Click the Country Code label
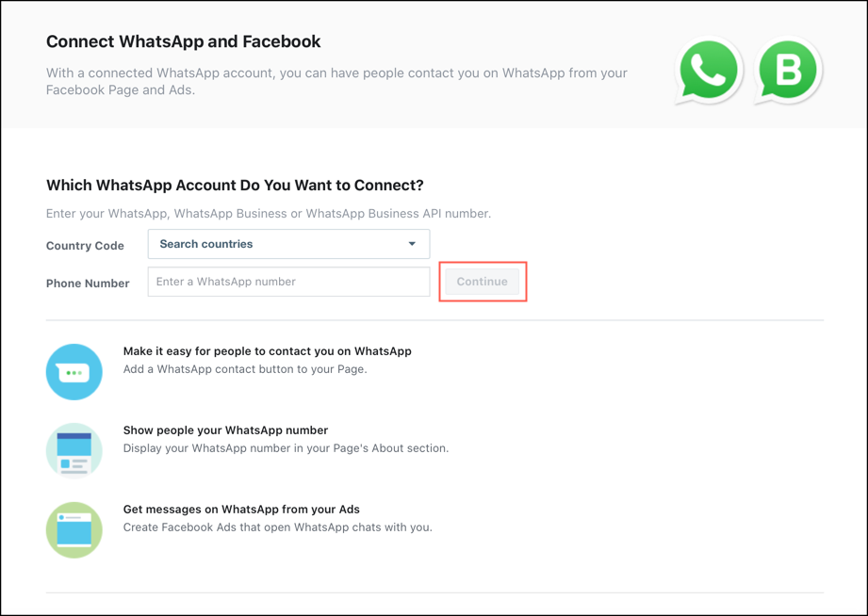 click(x=85, y=246)
